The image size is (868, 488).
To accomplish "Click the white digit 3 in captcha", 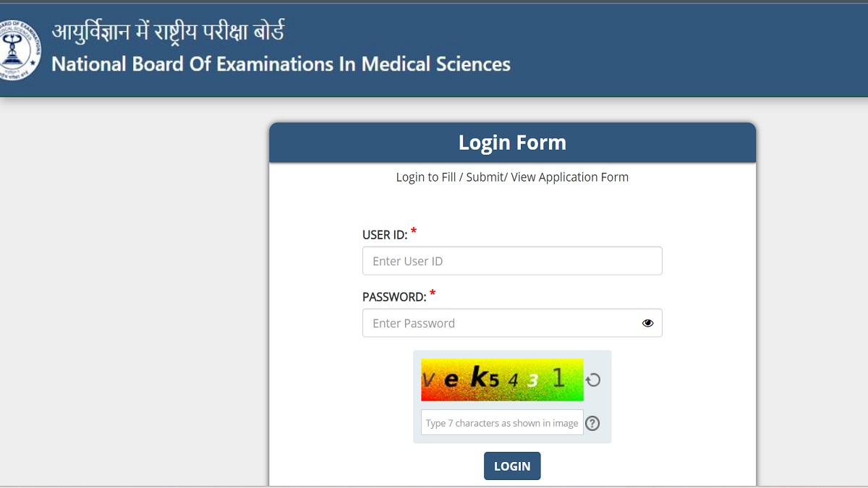I will [533, 380].
